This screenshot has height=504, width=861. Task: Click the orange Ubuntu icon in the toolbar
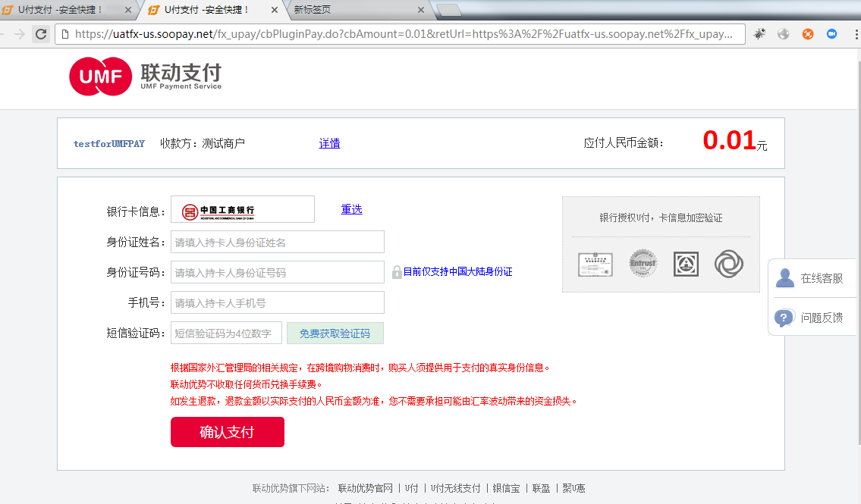point(806,34)
